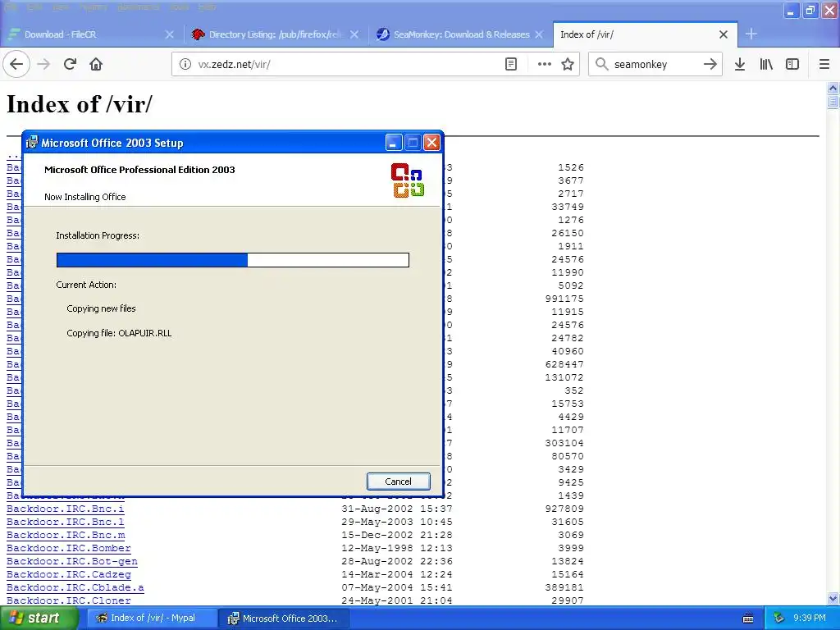Image resolution: width=840 pixels, height=630 pixels.
Task: Open the Backdoor.IRC.Cadzeg link
Action: point(69,574)
